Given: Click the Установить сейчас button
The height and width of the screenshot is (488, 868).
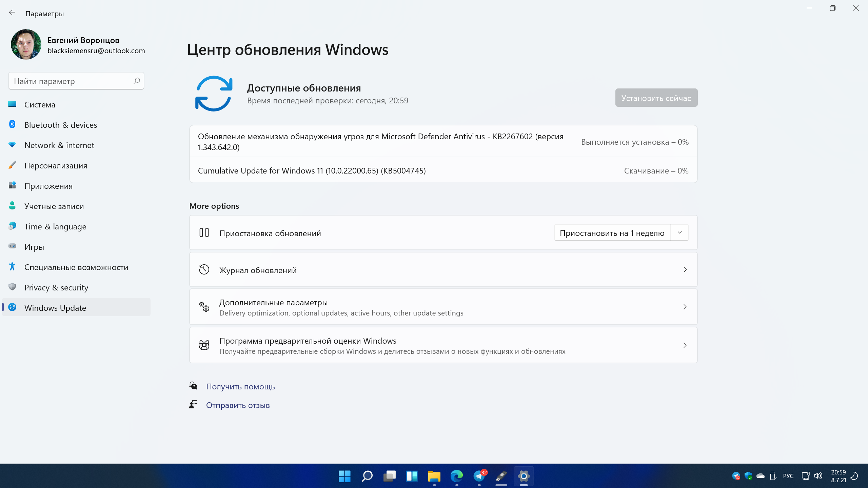Looking at the screenshot, I should 656,98.
